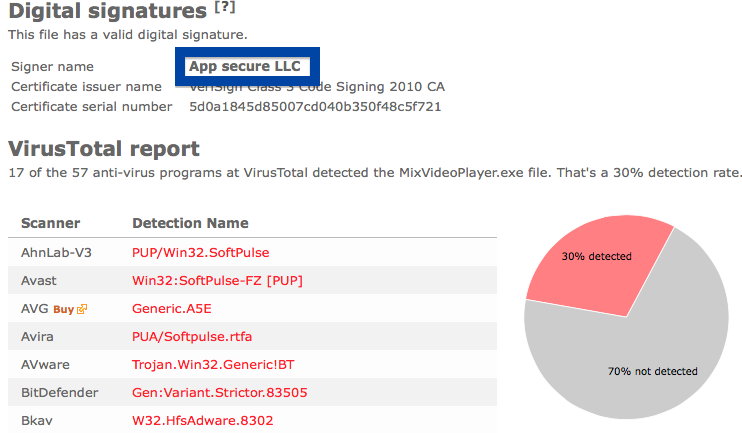The height and width of the screenshot is (433, 742).
Task: Click the external link icon beside AVG Buy
Action: [x=82, y=309]
